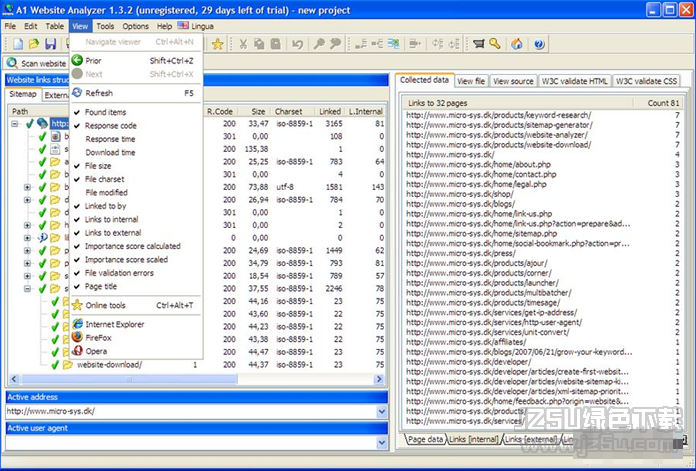
Task: Sort by the L.Internal column header
Action: [x=365, y=111]
